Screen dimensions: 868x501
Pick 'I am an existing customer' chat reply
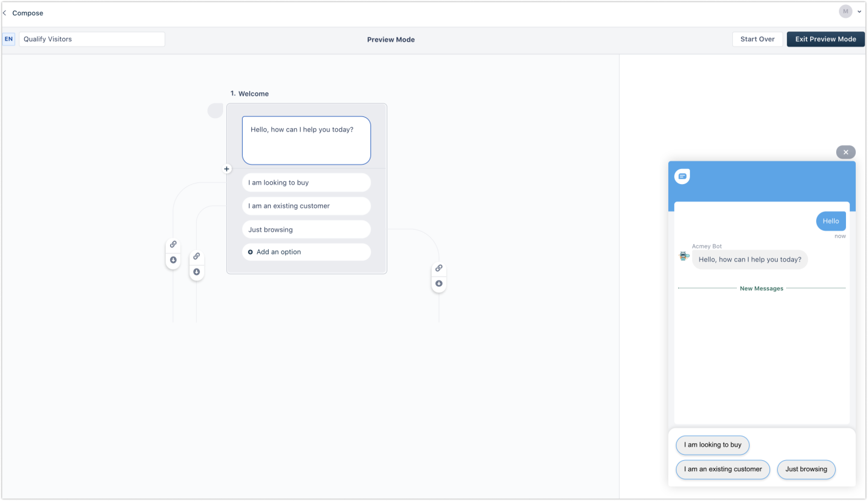722,469
